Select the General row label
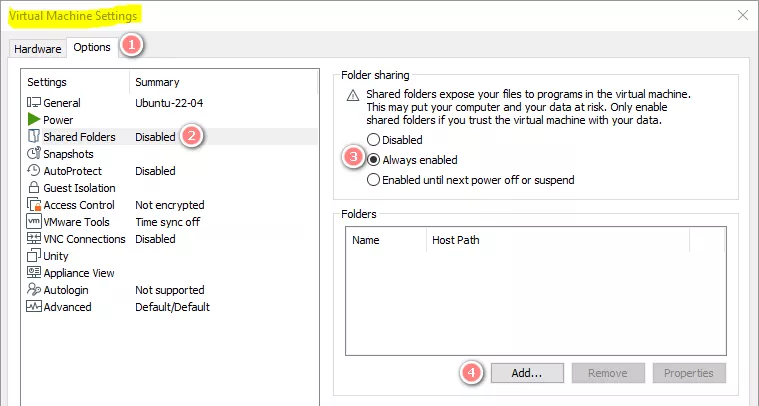 [x=62, y=103]
